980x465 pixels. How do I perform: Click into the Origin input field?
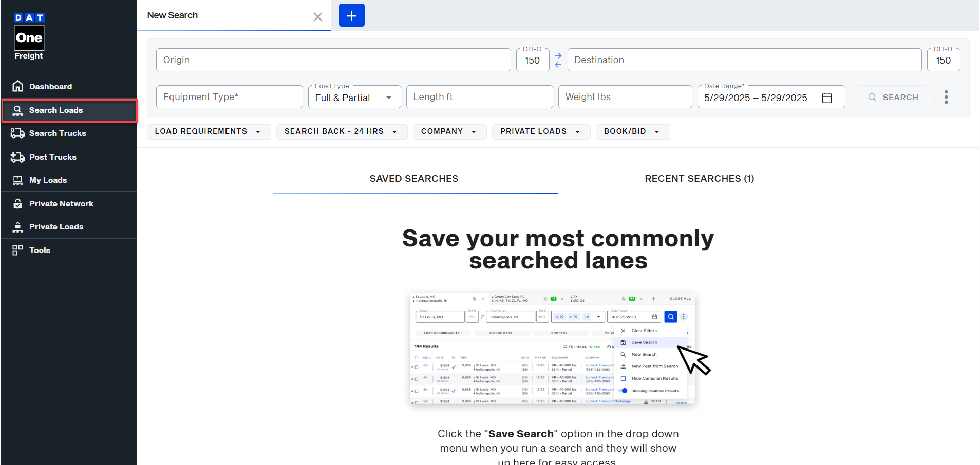click(x=333, y=60)
